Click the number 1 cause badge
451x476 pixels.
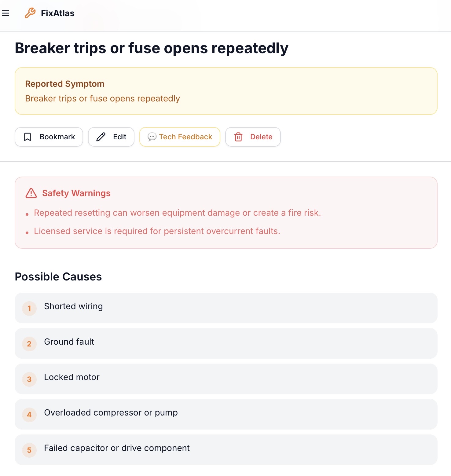(29, 308)
